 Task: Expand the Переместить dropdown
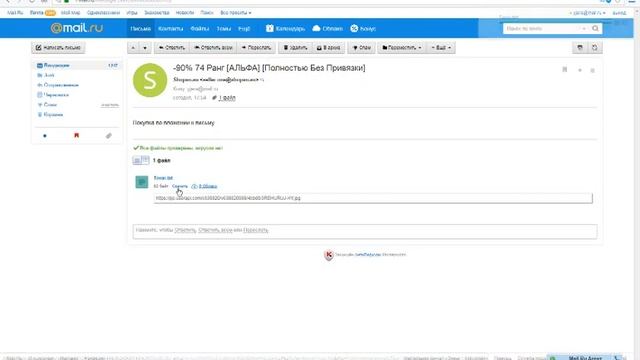pyautogui.click(x=402, y=48)
